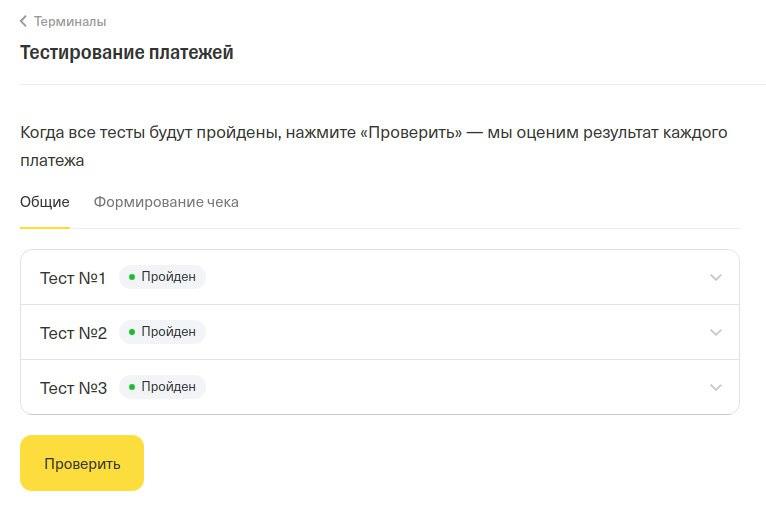The width and height of the screenshot is (766, 512).
Task: Click the Тест №1 row label
Action: point(73,278)
